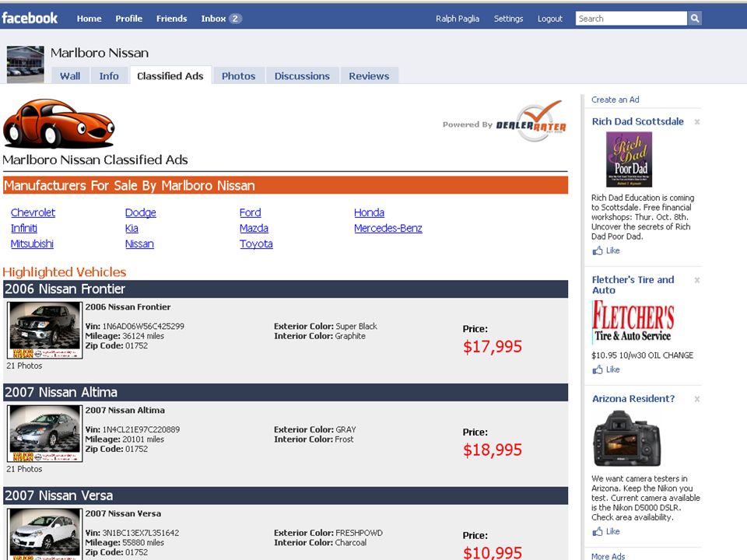Open the Nikon camera ad image
Image resolution: width=747 pixels, height=560 pixels.
[627, 438]
